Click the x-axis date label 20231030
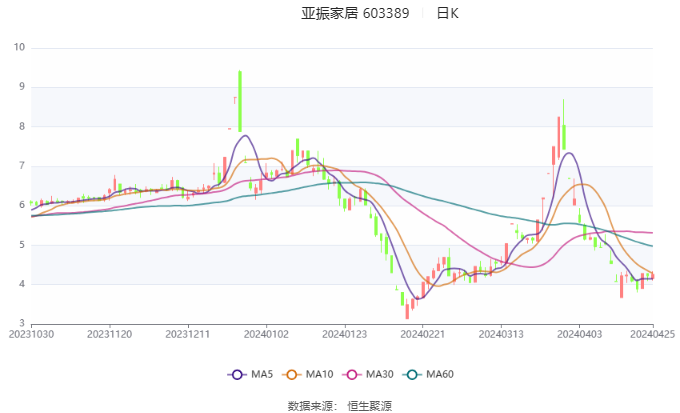The image size is (680, 413). 31,334
